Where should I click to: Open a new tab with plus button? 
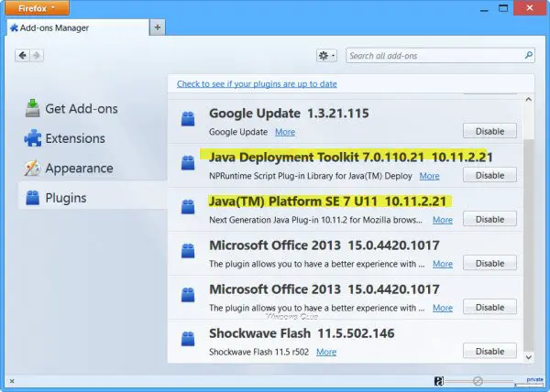(158, 27)
